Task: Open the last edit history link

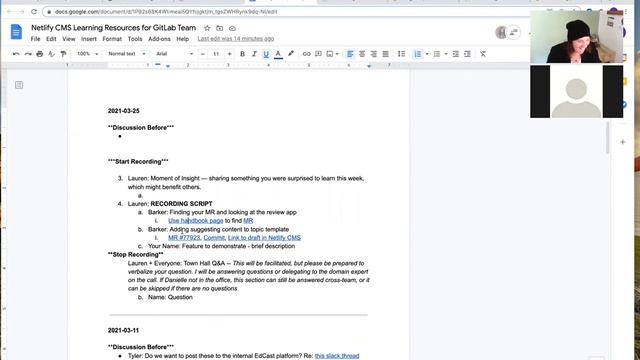Action: (236, 39)
